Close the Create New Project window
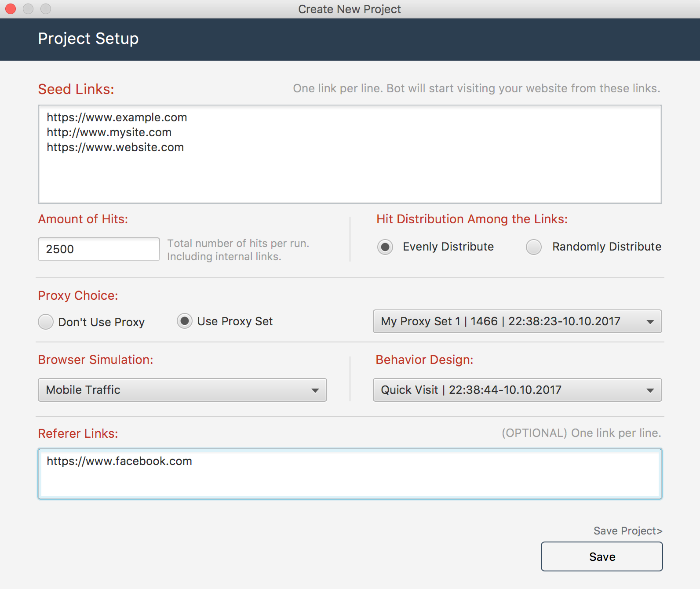700x589 pixels. tap(11, 9)
